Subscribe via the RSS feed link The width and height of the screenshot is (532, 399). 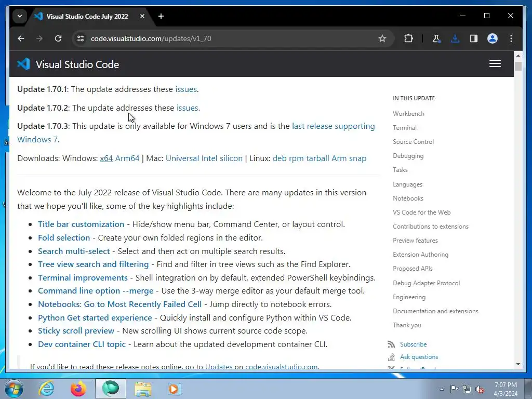[x=413, y=344]
